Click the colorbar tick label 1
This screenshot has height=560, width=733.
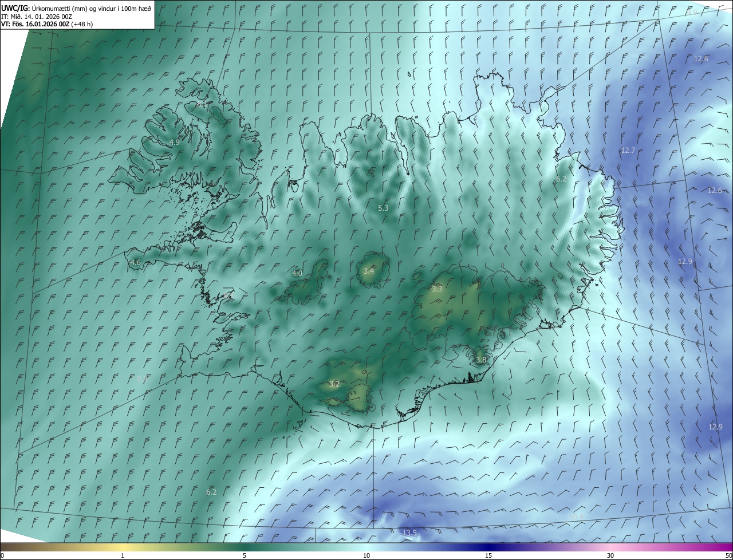click(x=123, y=556)
